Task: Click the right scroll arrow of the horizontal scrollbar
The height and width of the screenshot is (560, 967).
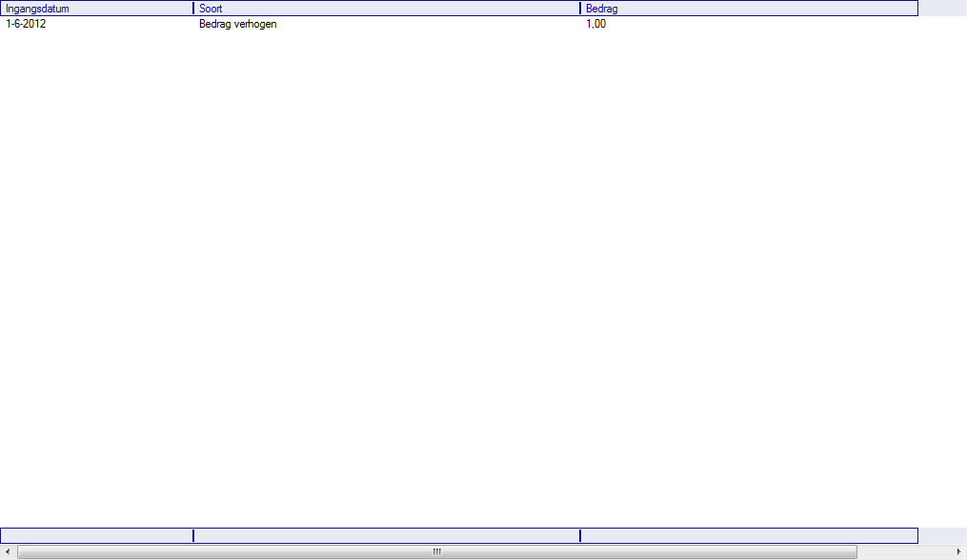Action: point(958,551)
